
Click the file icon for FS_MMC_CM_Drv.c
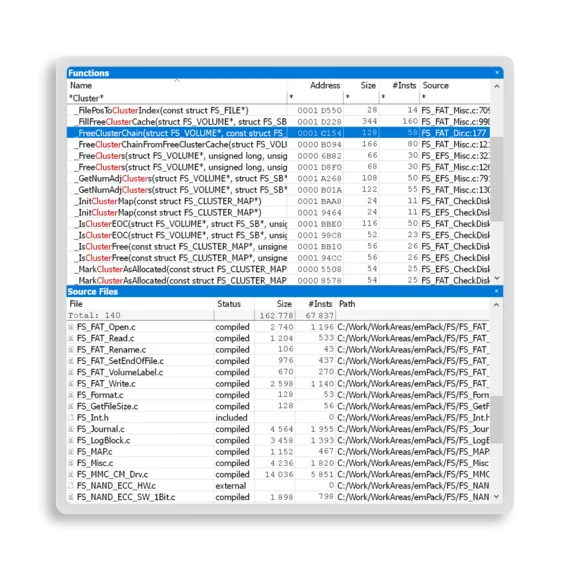(x=71, y=474)
